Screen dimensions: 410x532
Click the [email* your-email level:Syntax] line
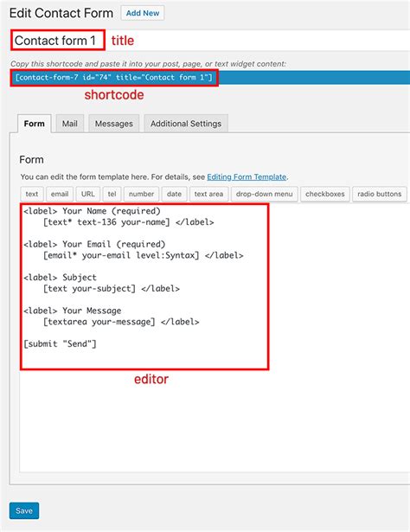(143, 255)
